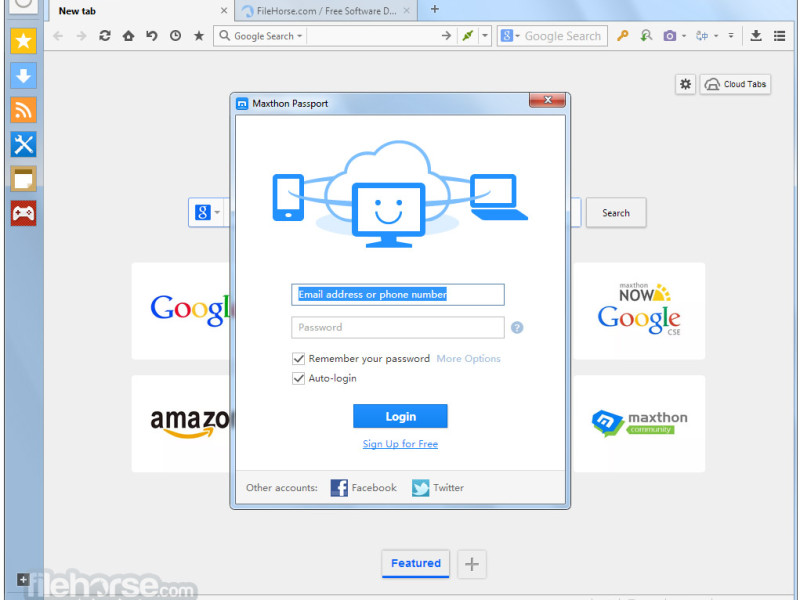The height and width of the screenshot is (600, 800).
Task: Open the translate icon in toolbar
Action: click(x=702, y=36)
